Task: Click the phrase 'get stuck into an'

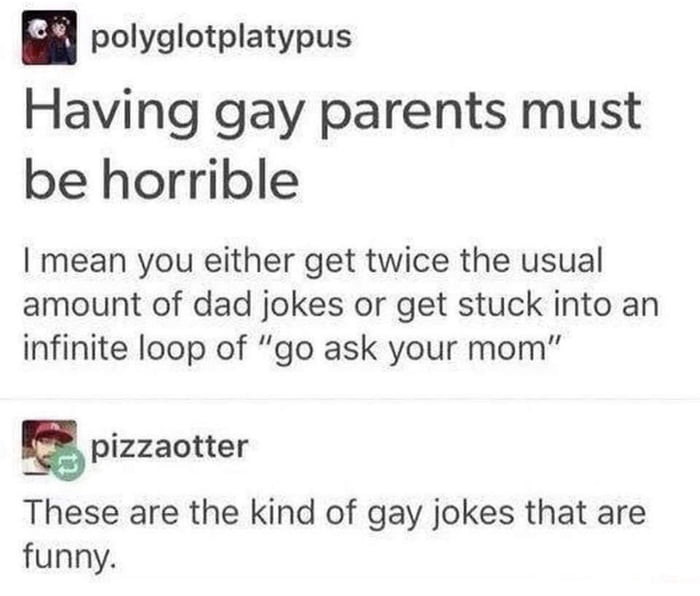Action: point(528,306)
